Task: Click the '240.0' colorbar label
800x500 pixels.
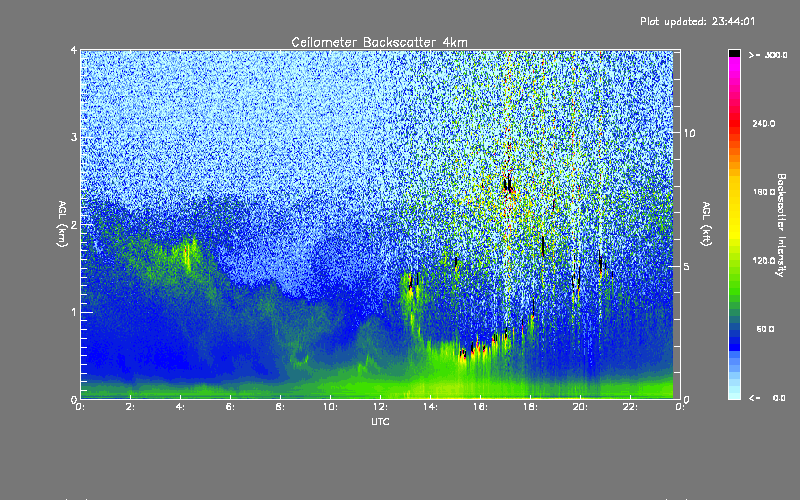Action: [763, 123]
